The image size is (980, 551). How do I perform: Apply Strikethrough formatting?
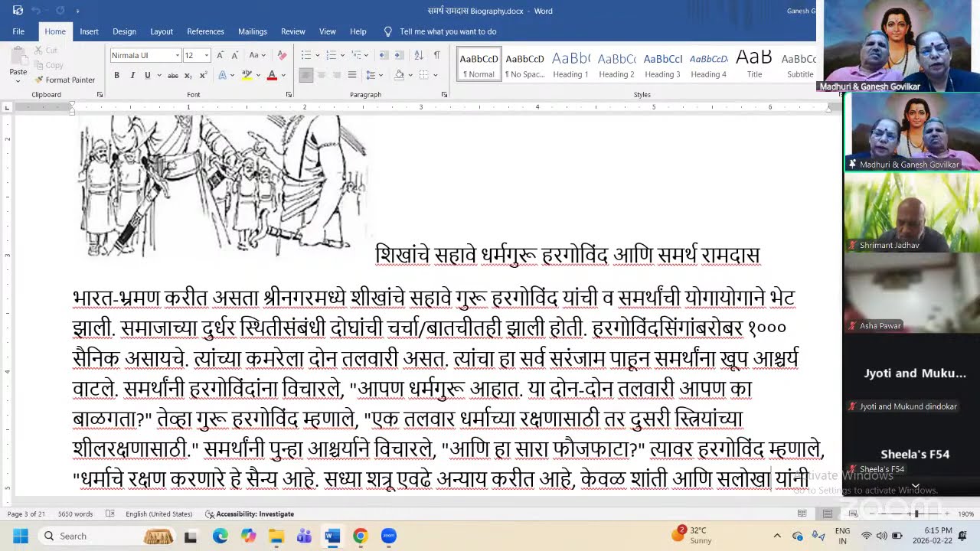(173, 75)
